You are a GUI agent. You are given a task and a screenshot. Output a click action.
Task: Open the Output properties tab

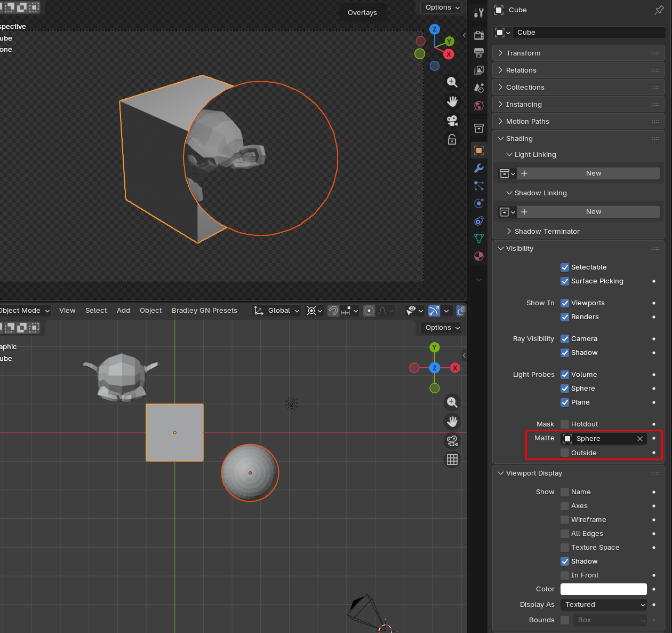(479, 53)
